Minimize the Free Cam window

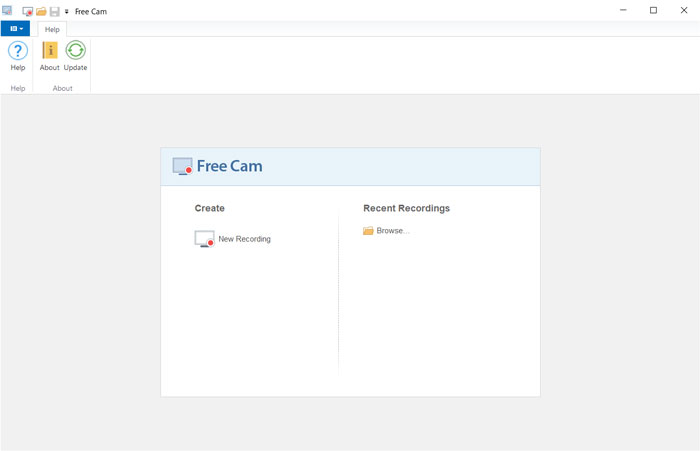click(625, 10)
